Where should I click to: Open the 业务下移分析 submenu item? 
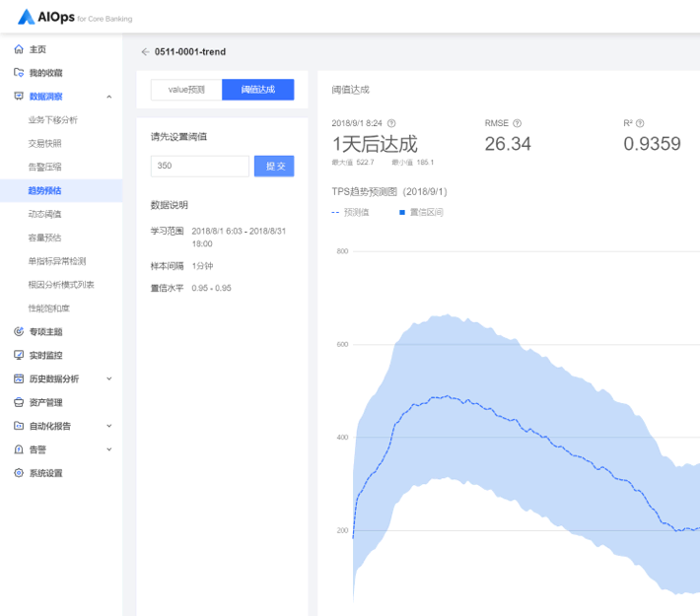[x=52, y=119]
